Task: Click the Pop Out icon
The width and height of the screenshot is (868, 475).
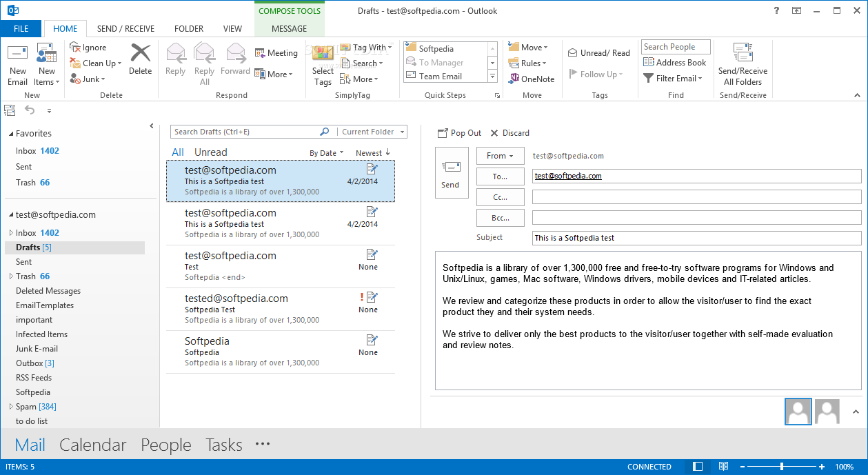Action: coord(443,133)
